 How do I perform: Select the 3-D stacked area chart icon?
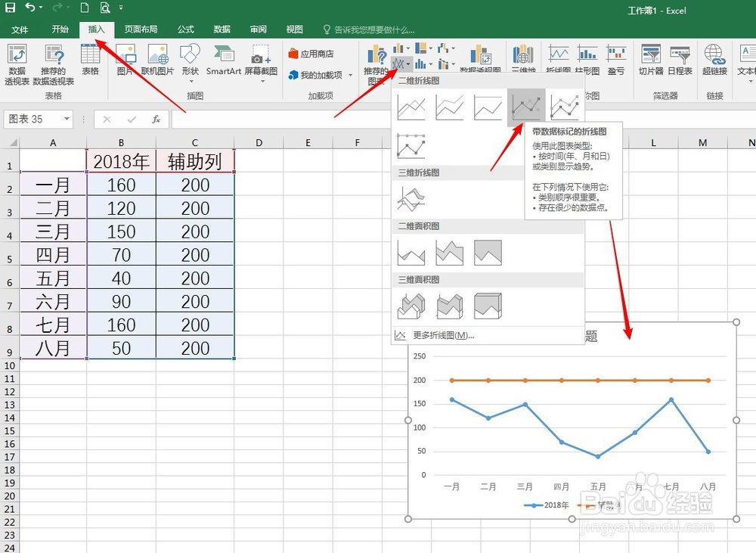pos(449,306)
